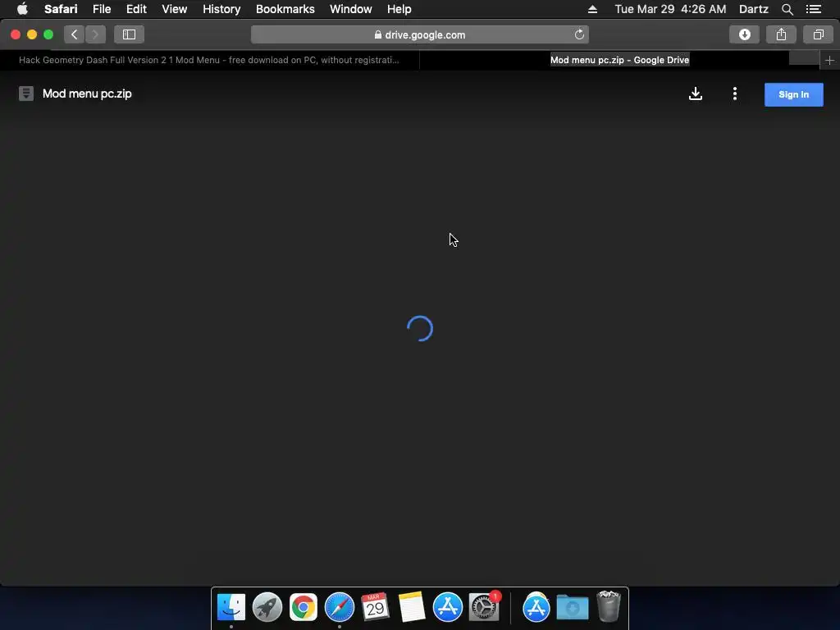Open the Help menu
840x630 pixels.
(x=399, y=9)
